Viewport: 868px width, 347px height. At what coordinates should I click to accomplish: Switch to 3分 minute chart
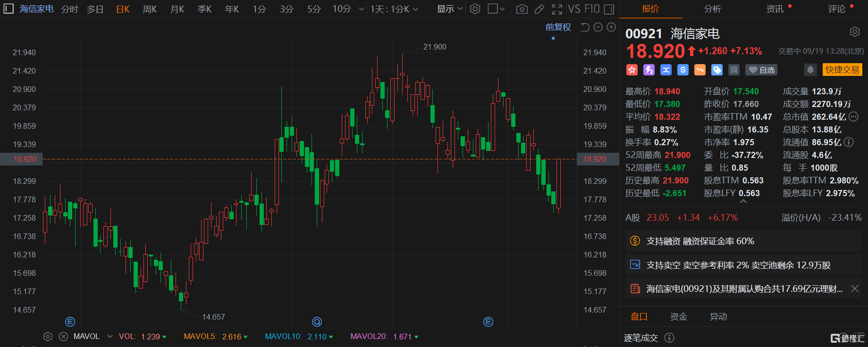[287, 9]
